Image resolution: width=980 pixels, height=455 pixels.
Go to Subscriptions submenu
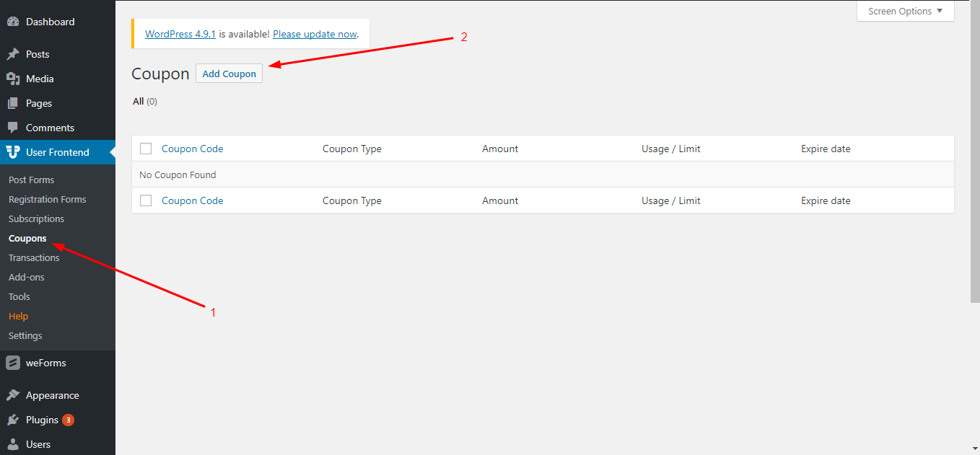point(36,218)
